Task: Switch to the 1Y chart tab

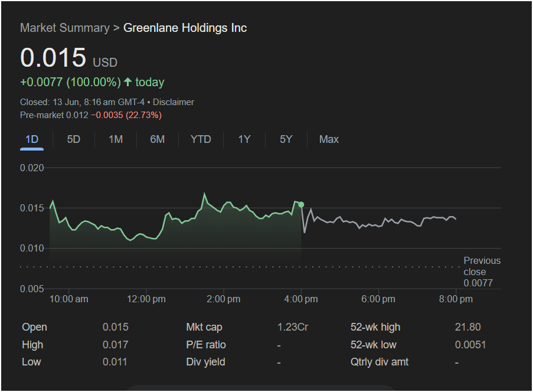Action: click(244, 139)
